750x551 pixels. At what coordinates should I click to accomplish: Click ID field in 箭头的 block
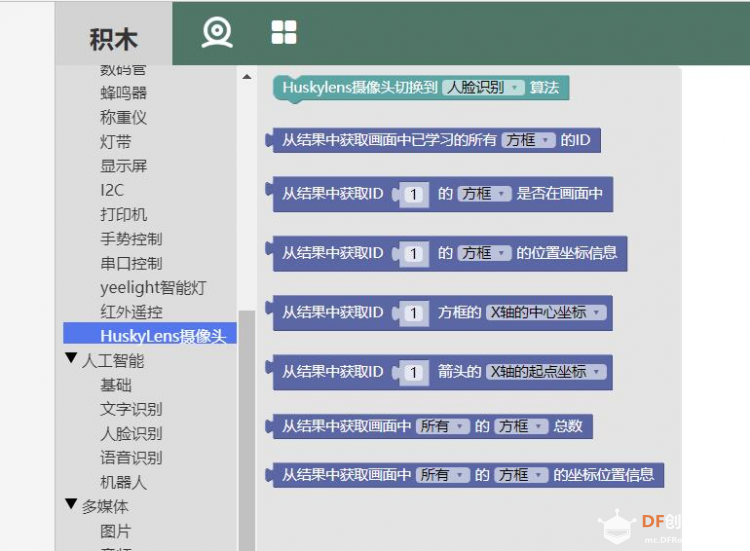[413, 373]
